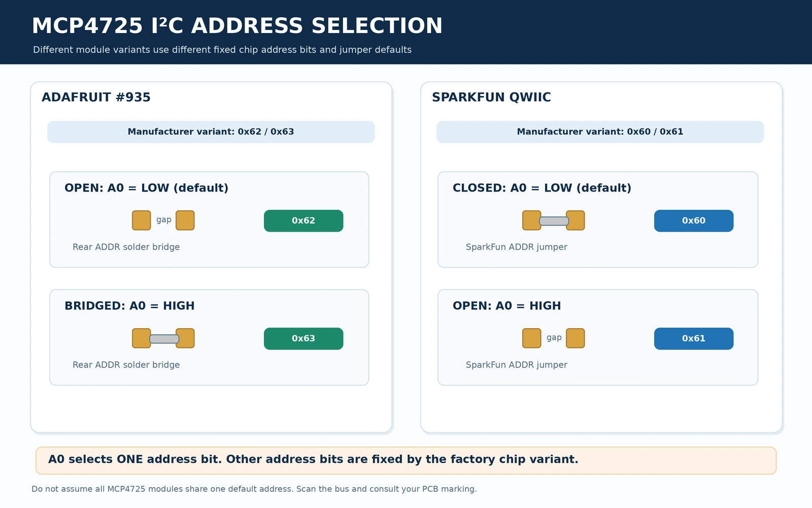
Task: Click the 'A0 selects ONE address bit' note
Action: coord(406,461)
